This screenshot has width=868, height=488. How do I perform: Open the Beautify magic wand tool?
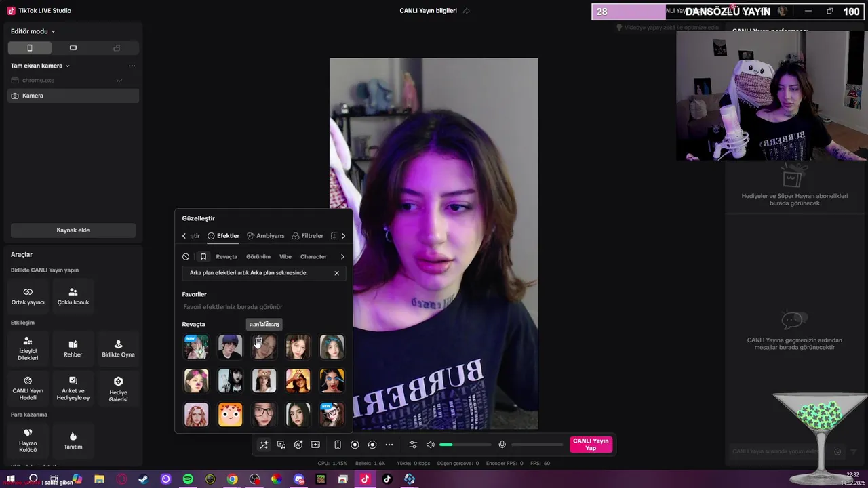[x=263, y=445]
